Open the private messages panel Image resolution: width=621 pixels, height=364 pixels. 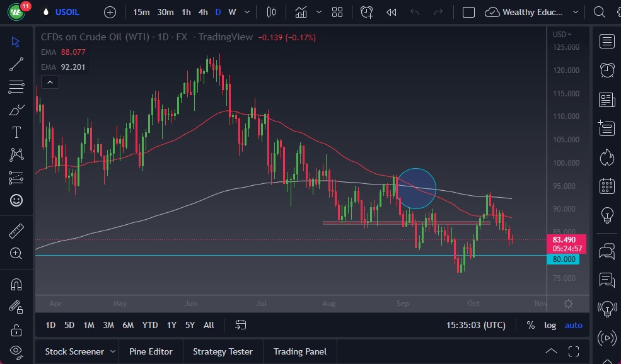[606, 280]
